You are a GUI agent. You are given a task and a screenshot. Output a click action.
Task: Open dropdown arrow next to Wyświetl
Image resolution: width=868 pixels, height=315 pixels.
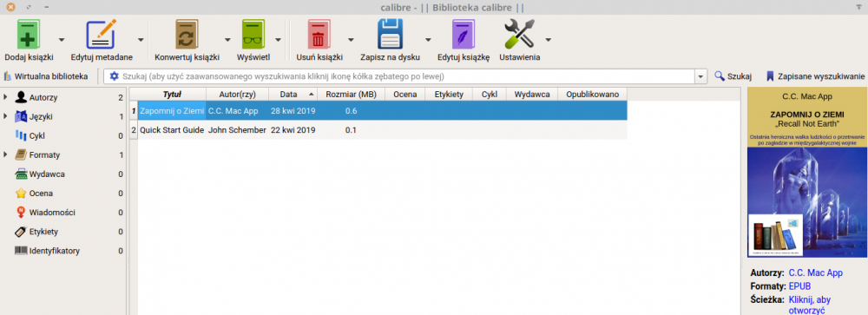click(278, 39)
